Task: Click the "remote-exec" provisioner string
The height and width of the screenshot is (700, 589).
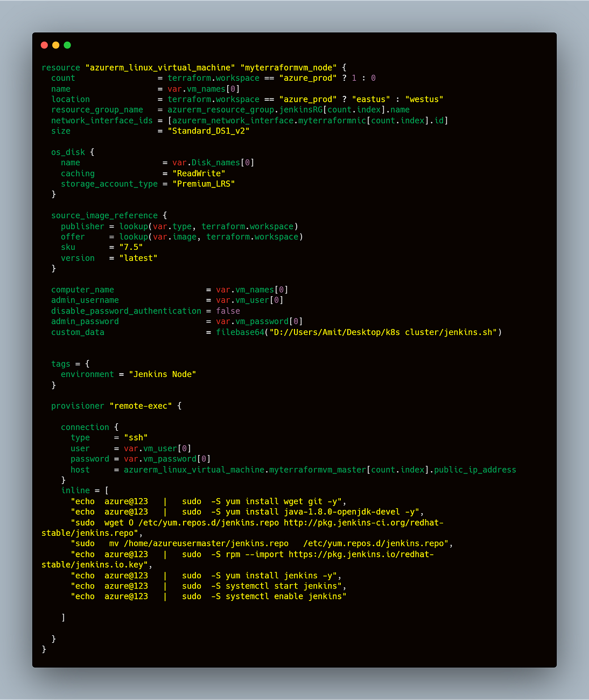Action: coord(141,407)
